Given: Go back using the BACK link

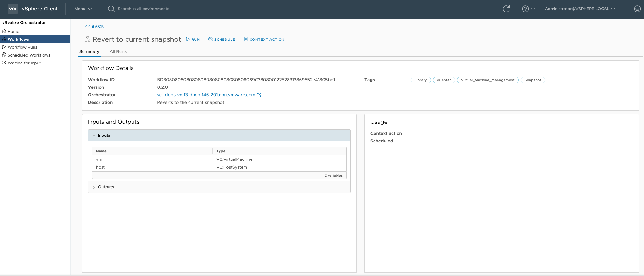Looking at the screenshot, I should [x=94, y=27].
